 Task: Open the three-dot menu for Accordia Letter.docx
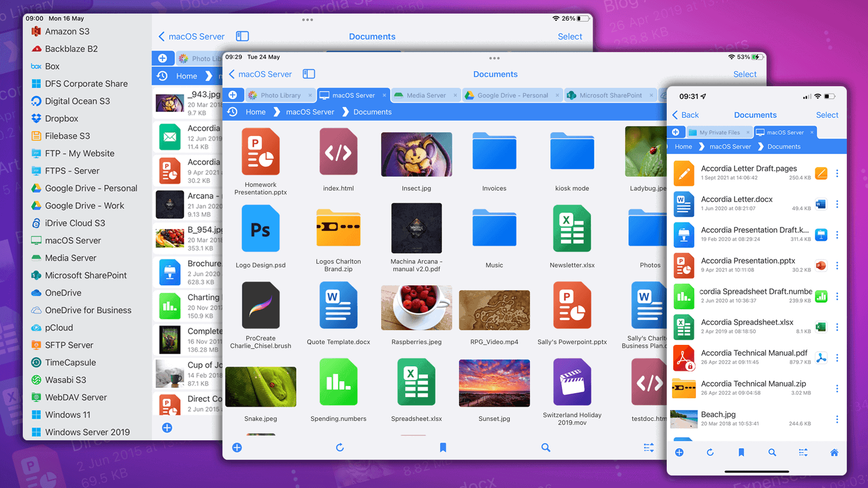[x=837, y=204]
